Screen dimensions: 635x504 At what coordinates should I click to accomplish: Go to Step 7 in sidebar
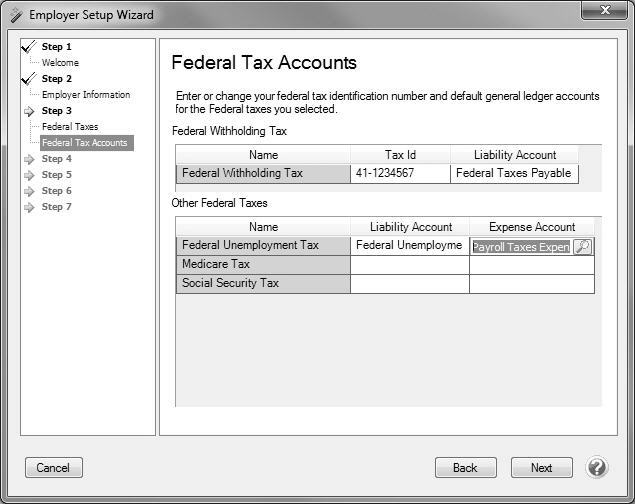pyautogui.click(x=56, y=207)
